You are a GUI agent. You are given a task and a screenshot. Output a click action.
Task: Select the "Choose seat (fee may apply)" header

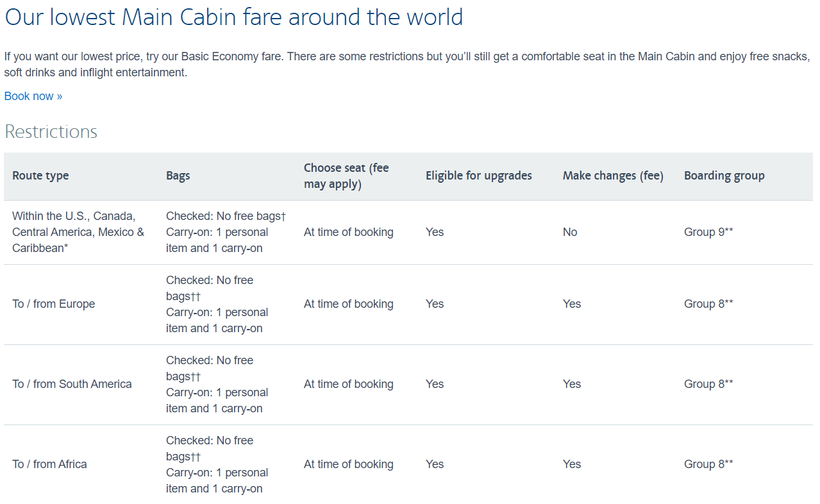pyautogui.click(x=346, y=176)
